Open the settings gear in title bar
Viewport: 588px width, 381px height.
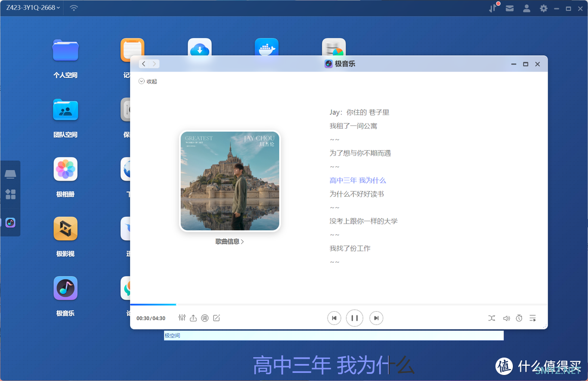coord(543,8)
